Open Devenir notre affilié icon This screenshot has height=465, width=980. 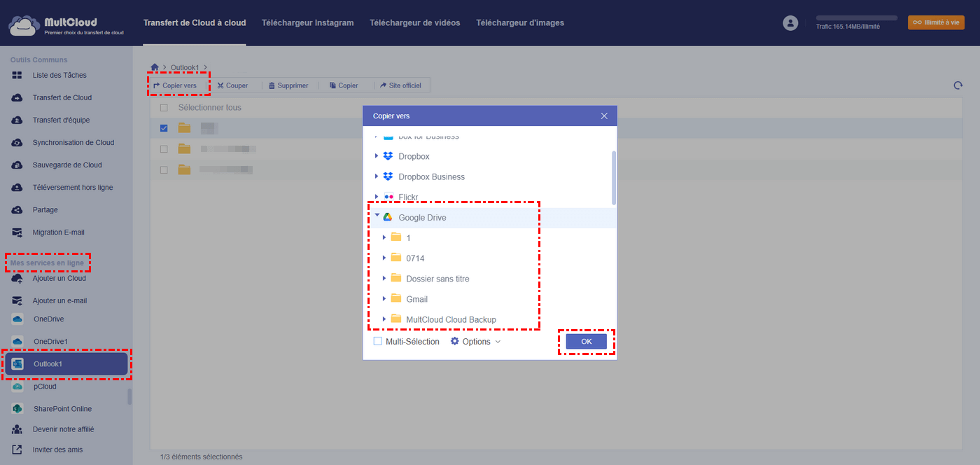coord(17,429)
